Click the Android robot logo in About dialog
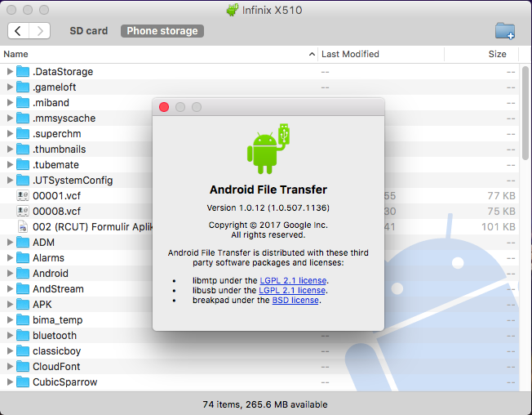 pos(268,149)
